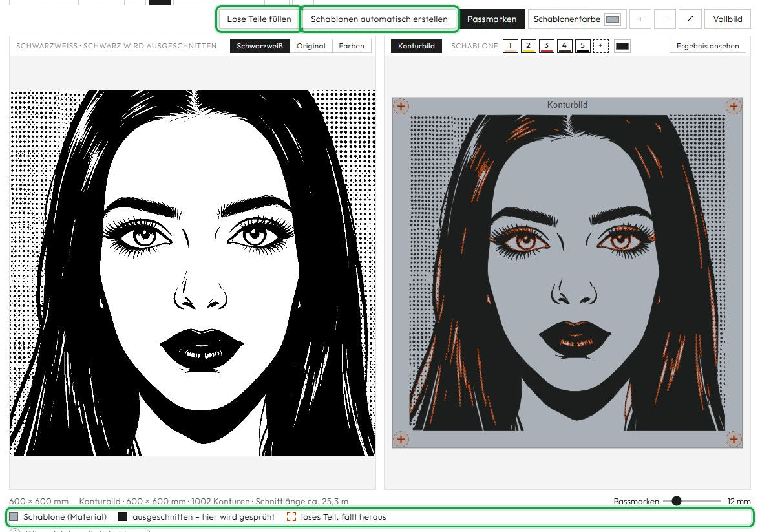Click the bottom-left registration mark on stencil
The height and width of the screenshot is (532, 760).
(401, 440)
